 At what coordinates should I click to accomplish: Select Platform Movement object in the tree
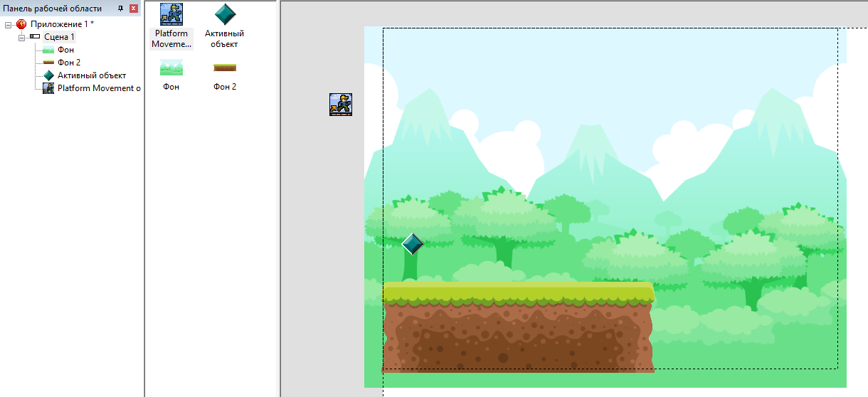click(98, 88)
